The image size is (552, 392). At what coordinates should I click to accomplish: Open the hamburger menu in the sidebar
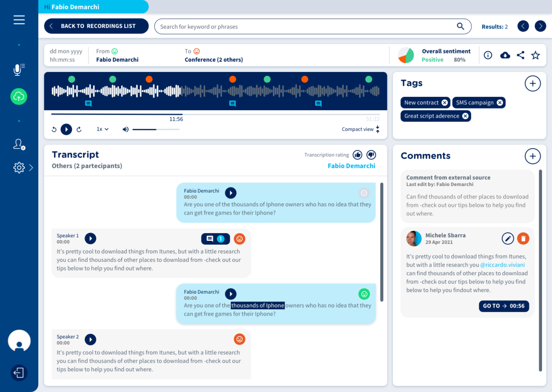[19, 19]
